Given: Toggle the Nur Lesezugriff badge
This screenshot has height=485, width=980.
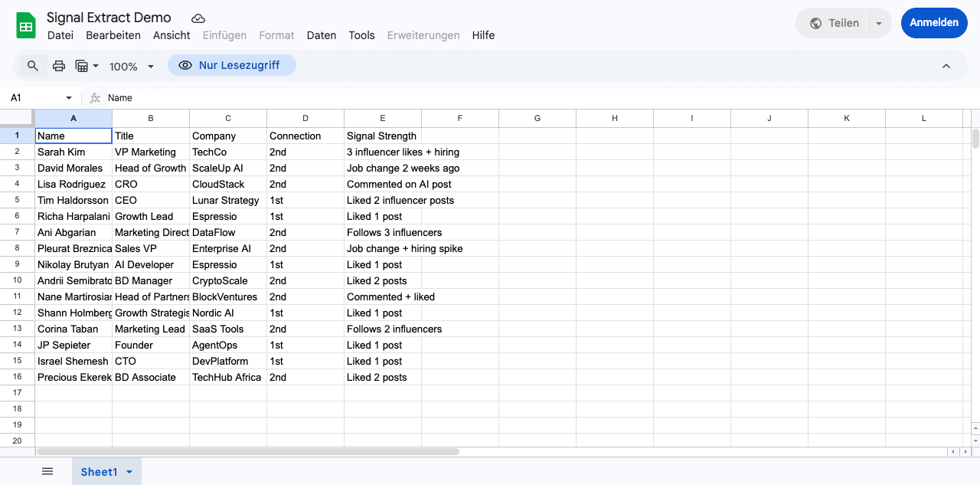Looking at the screenshot, I should click(231, 65).
